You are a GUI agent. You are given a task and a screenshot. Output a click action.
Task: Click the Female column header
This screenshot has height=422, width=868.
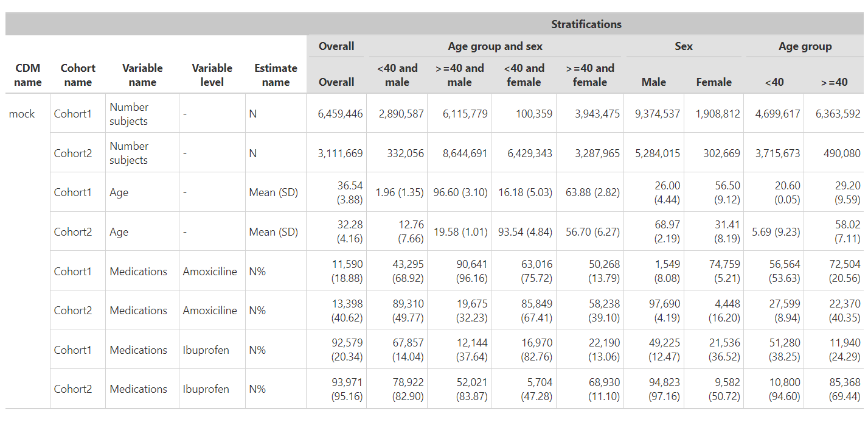pos(713,82)
